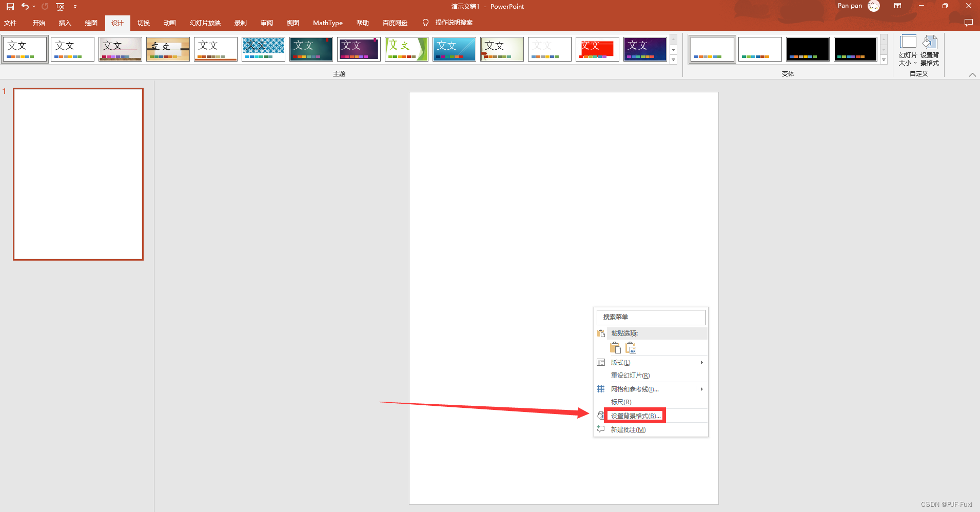This screenshot has height=512, width=980.
Task: Apply the red banner theme thumbnail
Action: coord(597,49)
